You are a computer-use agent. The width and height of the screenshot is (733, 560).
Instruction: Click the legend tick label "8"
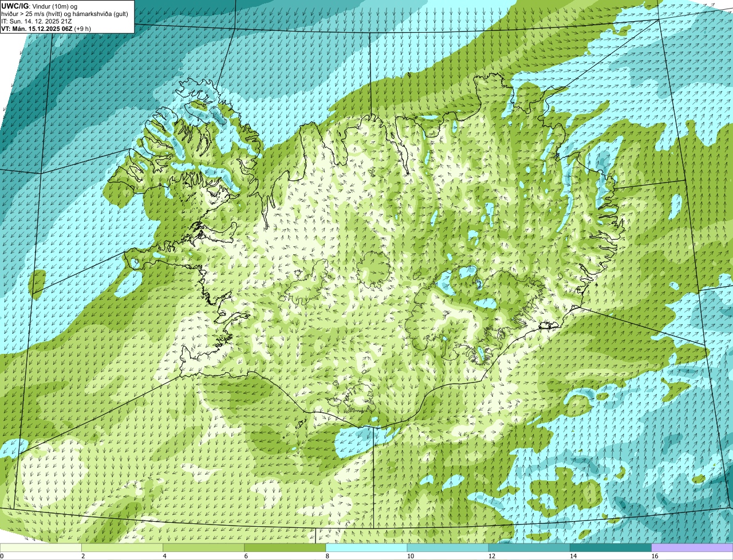tap(327, 556)
